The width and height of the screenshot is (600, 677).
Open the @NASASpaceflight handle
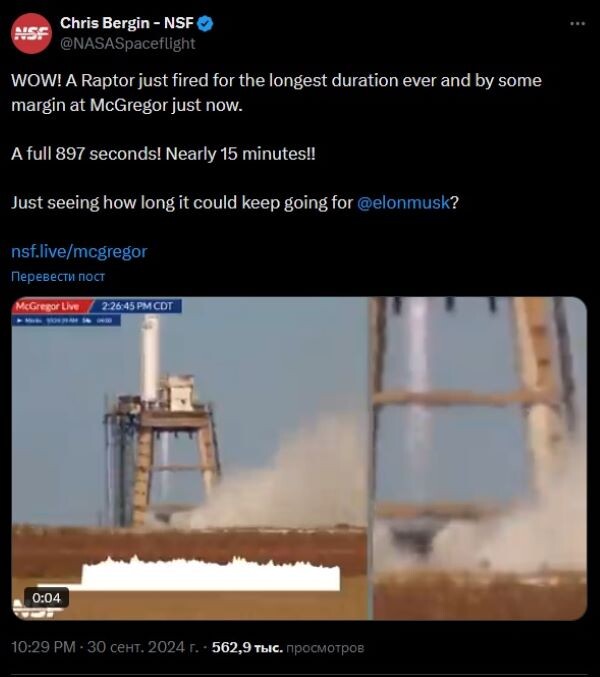tap(128, 43)
